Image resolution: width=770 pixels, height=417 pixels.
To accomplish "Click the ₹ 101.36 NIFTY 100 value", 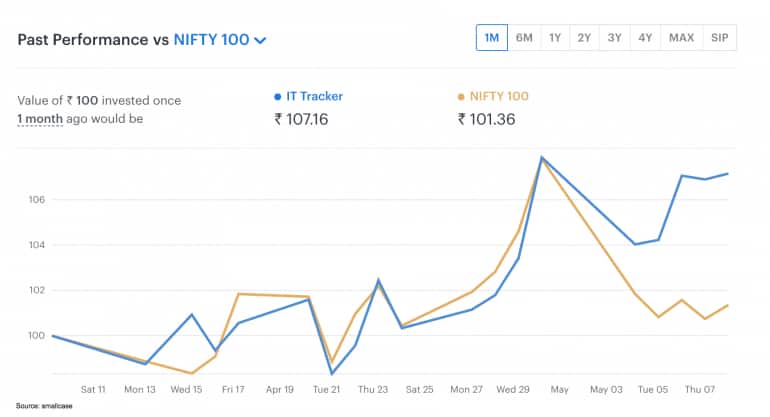I will tap(487, 119).
